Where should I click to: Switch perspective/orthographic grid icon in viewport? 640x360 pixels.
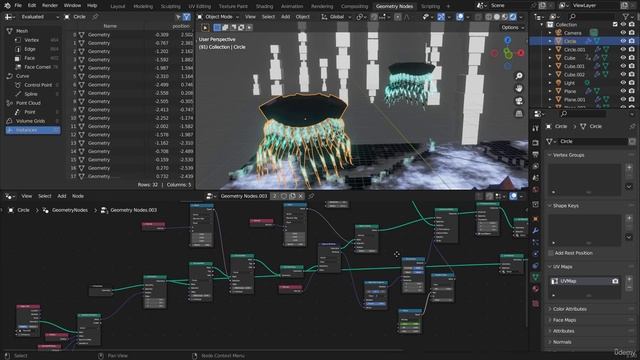519,113
